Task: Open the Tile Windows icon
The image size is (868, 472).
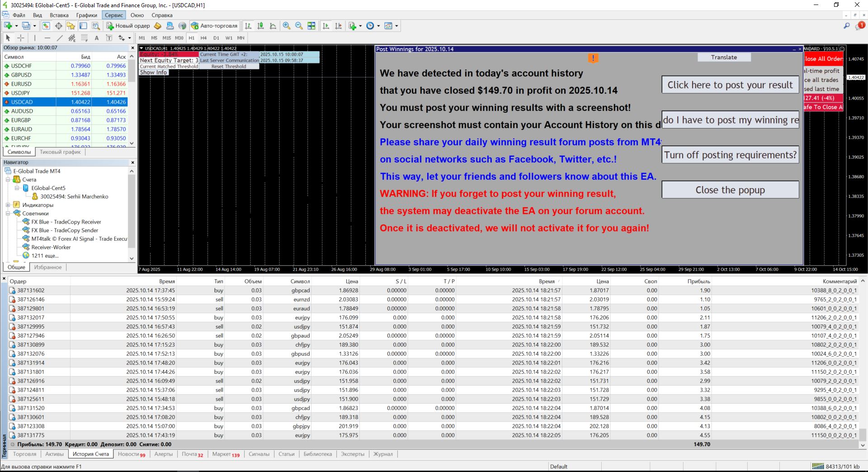Action: pos(311,26)
